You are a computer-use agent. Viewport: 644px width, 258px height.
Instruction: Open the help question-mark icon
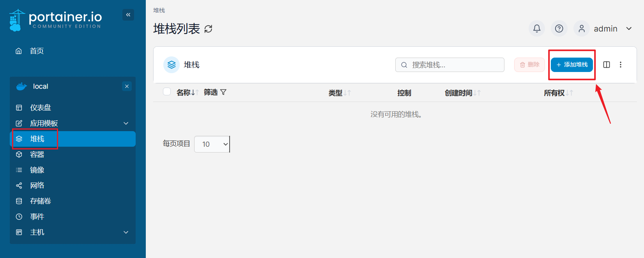pos(559,28)
